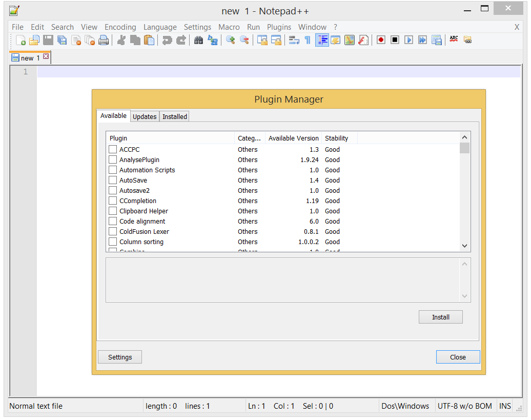Open the Plugins menu
Image resolution: width=531 pixels, height=420 pixels.
[x=279, y=27]
